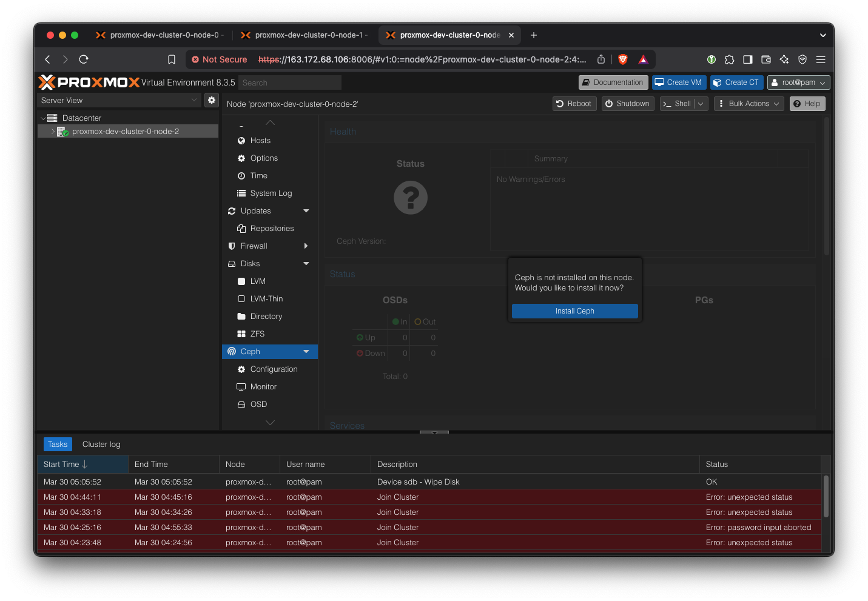
Task: Bookmark this page in the browser
Action: tap(172, 59)
